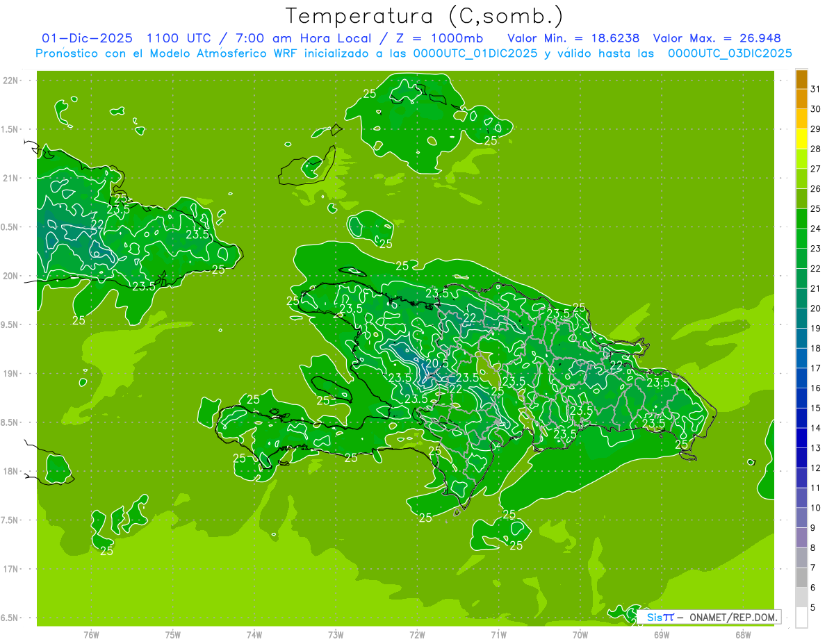Click the '72W' longitude axis label
Viewport: 834px width, 644px height.
(417, 635)
